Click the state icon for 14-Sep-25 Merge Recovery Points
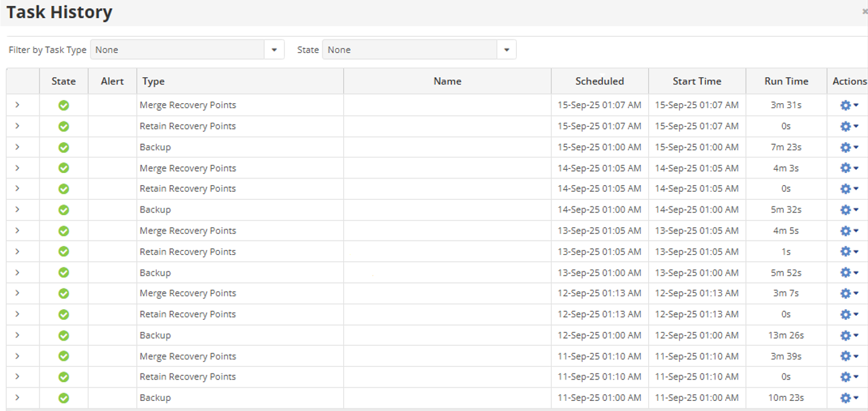 click(64, 168)
